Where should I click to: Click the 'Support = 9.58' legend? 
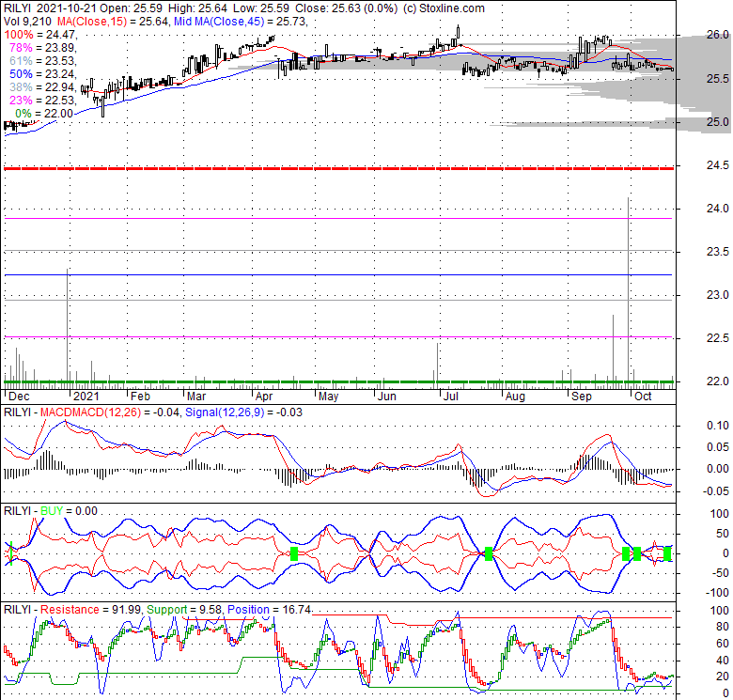point(183,610)
